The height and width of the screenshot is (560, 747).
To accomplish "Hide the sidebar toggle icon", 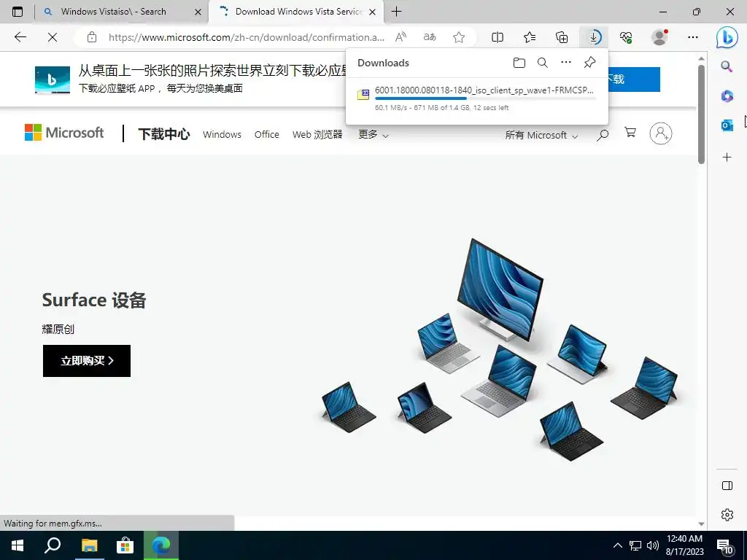I will [727, 486].
